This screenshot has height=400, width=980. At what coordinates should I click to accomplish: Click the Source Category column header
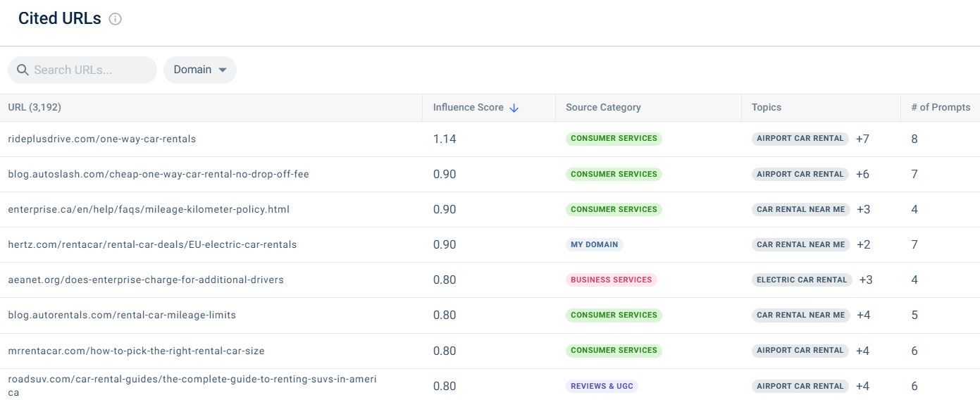(603, 108)
